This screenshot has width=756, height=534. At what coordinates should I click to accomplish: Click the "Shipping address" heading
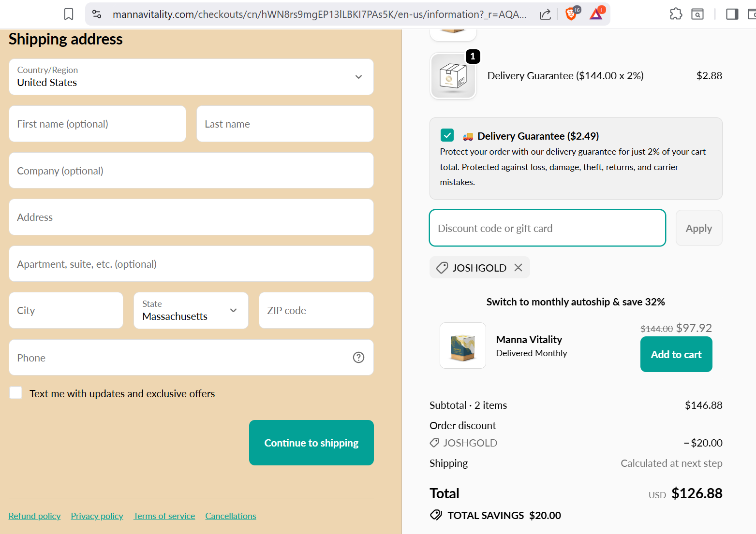coord(66,39)
